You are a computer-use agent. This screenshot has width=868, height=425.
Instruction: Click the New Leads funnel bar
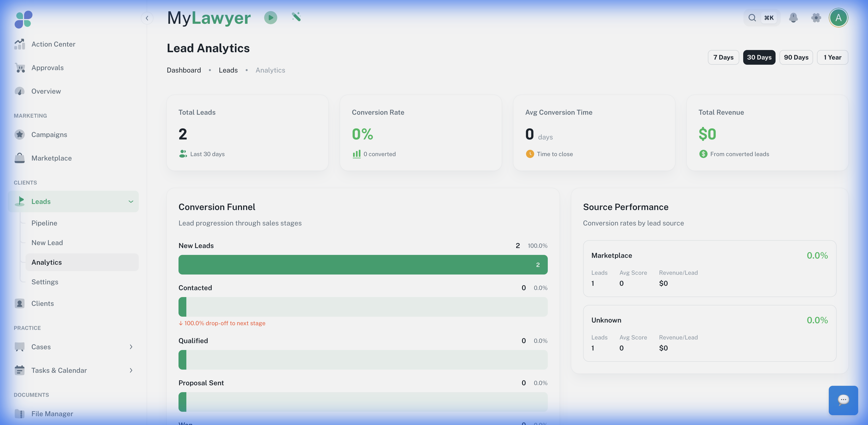coord(363,265)
